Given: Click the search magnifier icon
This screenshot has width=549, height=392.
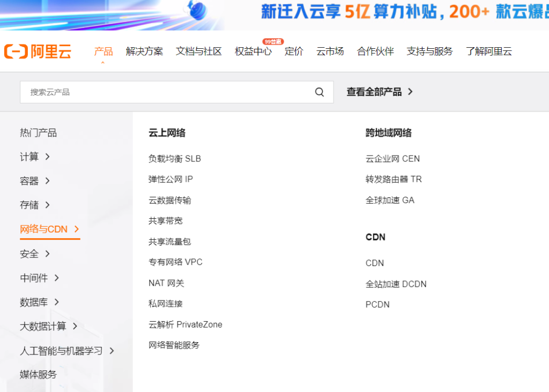Looking at the screenshot, I should tap(320, 92).
